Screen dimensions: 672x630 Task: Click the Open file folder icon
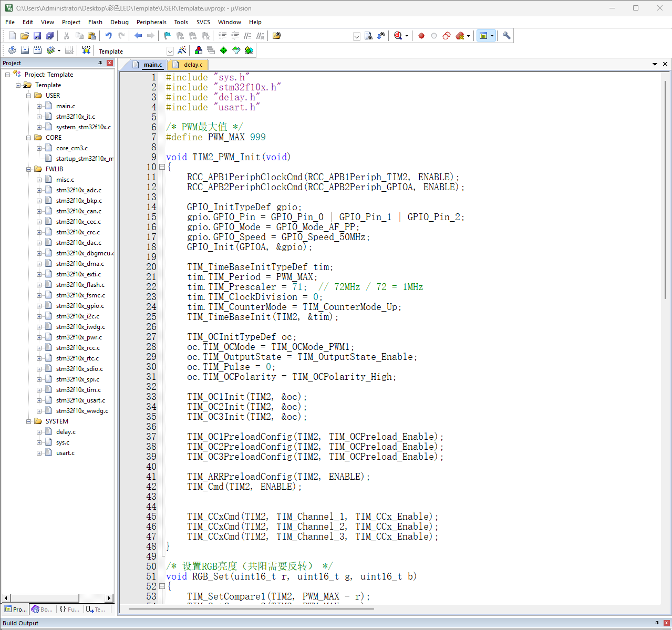[25, 36]
